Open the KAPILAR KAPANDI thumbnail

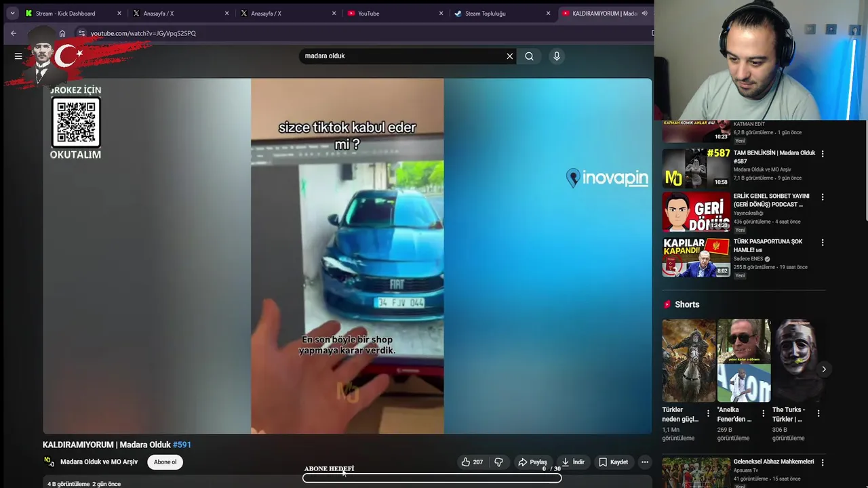pos(696,257)
